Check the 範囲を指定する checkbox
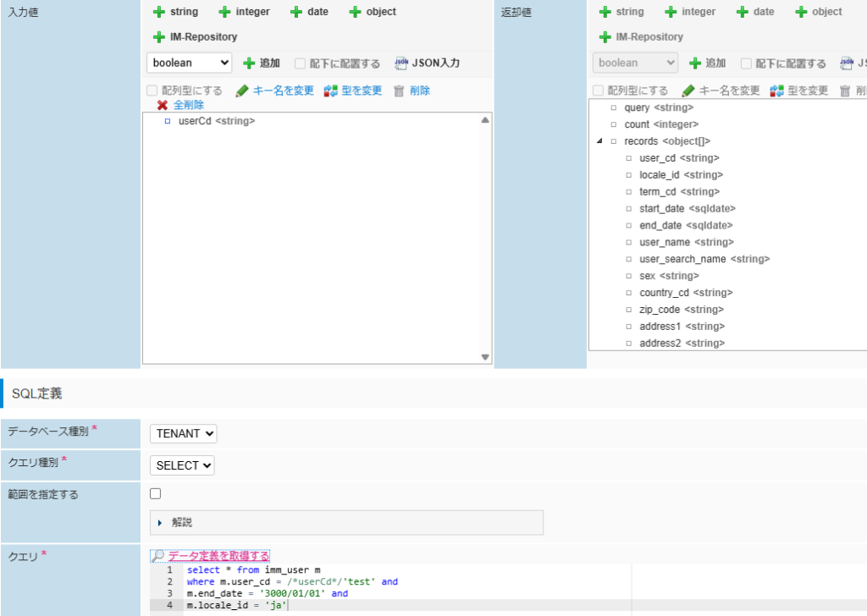 point(155,493)
